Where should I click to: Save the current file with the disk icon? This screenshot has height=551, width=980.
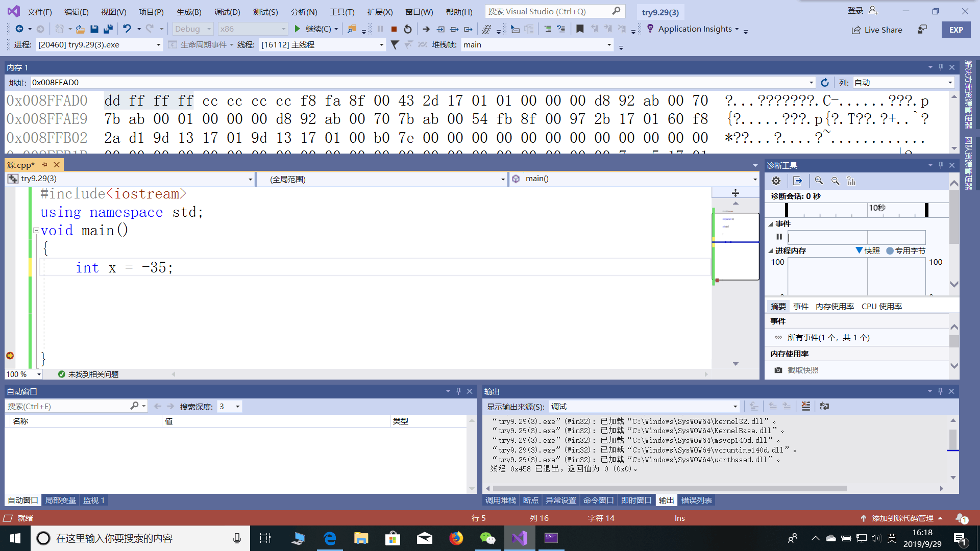tap(94, 29)
